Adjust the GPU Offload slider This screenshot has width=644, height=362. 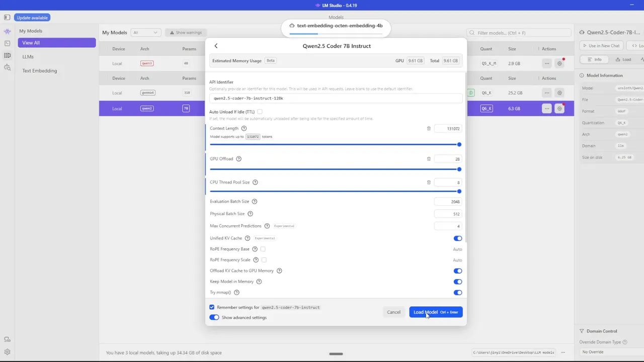(x=335, y=169)
